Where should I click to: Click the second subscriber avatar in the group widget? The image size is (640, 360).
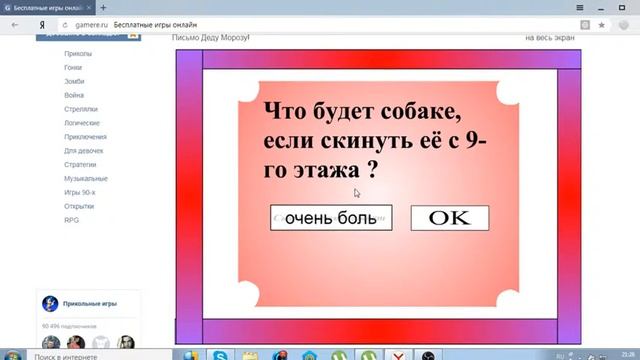pyautogui.click(x=76, y=342)
